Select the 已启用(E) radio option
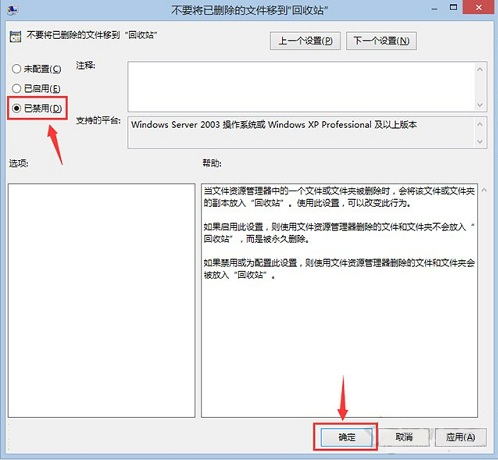Viewport: 498px width, 460px height. click(x=36, y=89)
